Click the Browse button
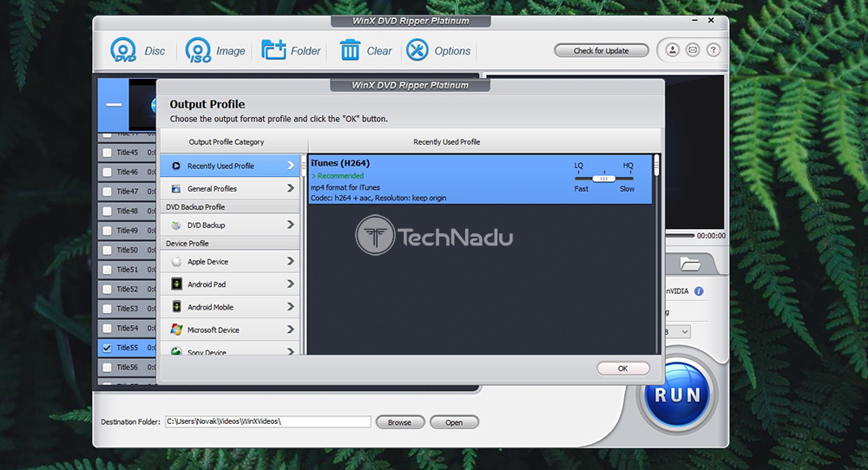 [x=399, y=422]
